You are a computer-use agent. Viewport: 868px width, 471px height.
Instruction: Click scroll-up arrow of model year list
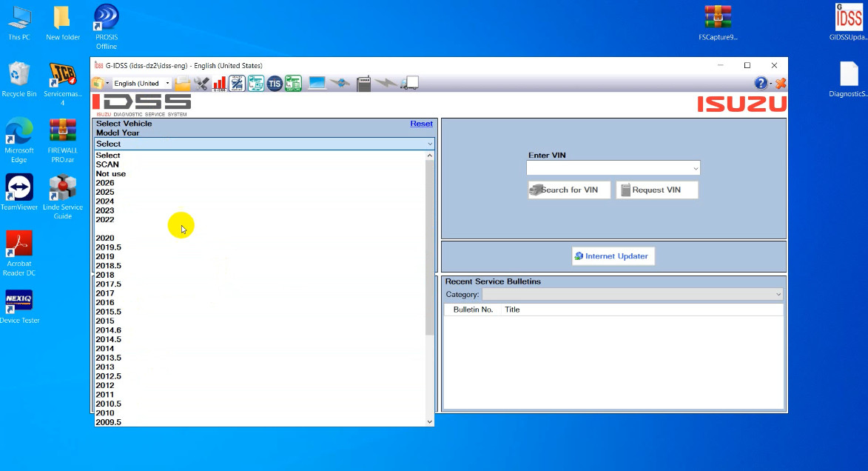point(430,156)
